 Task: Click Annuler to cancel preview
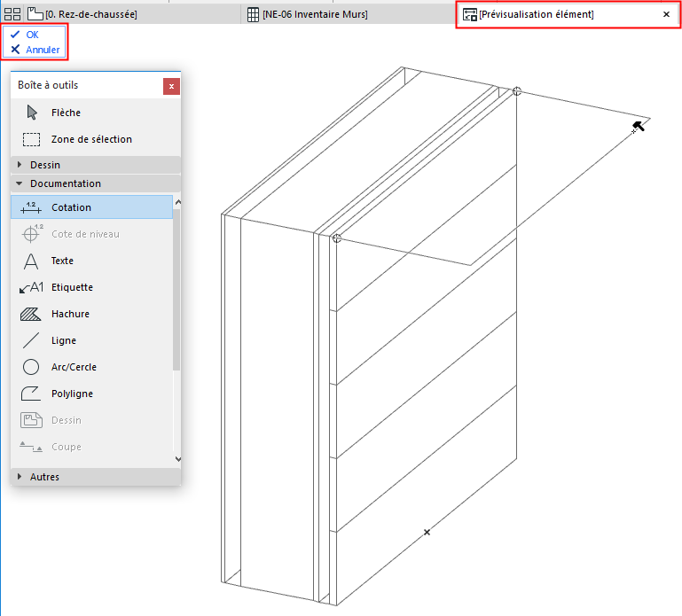35,50
